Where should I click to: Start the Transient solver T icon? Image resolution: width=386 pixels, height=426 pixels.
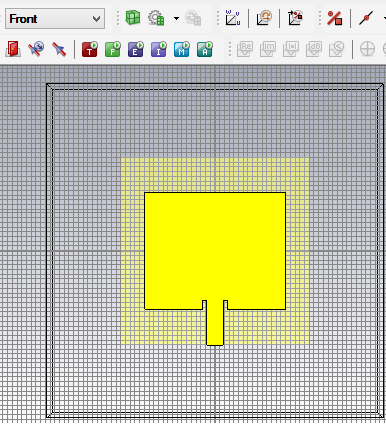coord(90,49)
